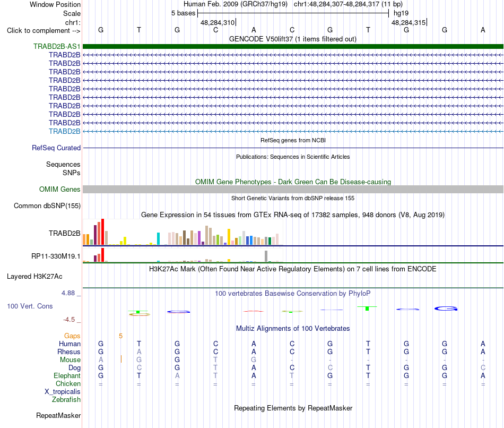Click the hg19 label right of the scale bar
Viewport: 504px width, 428px height.
pyautogui.click(x=401, y=13)
